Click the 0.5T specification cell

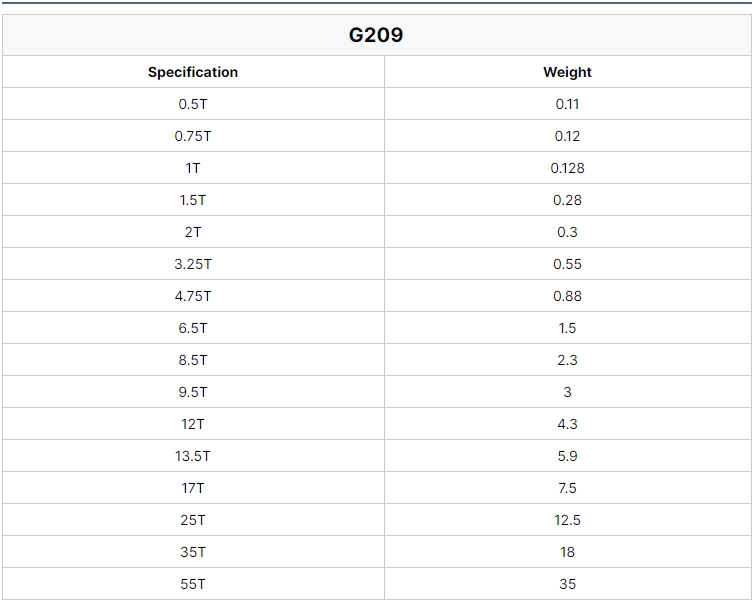(193, 104)
